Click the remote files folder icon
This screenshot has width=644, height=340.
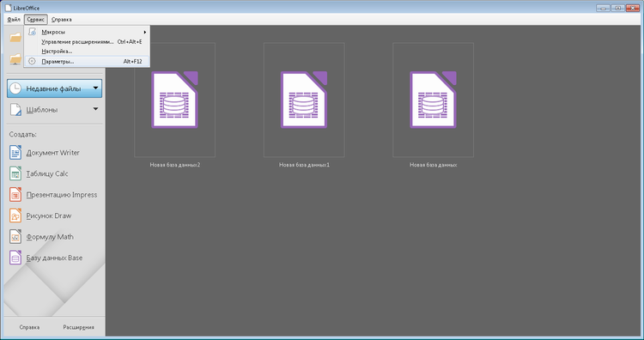pos(15,59)
